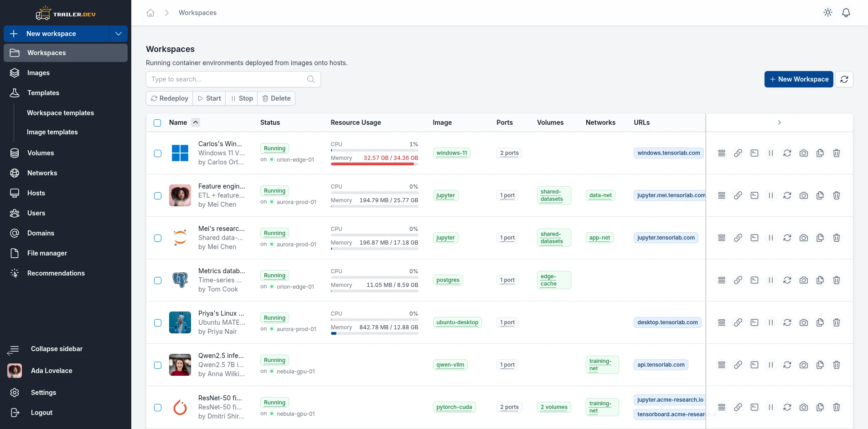Toggle the Name column sort arrow

(196, 122)
